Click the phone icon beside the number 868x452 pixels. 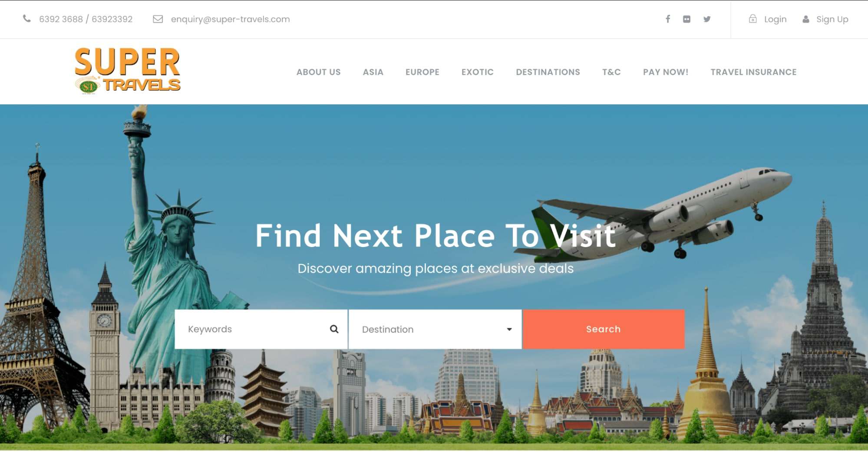pos(27,19)
